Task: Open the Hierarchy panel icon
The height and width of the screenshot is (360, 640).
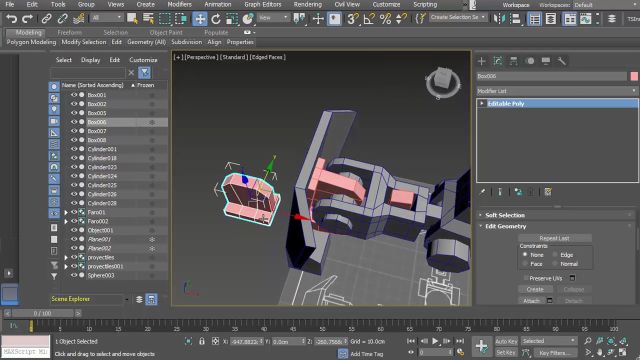Action: pos(513,61)
